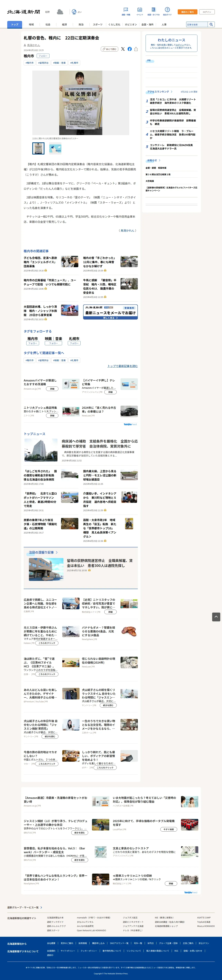This screenshot has height=980, width=222.
Task: Click lock icon on 子ども合唱団 article date
Action: (x=46, y=271)
